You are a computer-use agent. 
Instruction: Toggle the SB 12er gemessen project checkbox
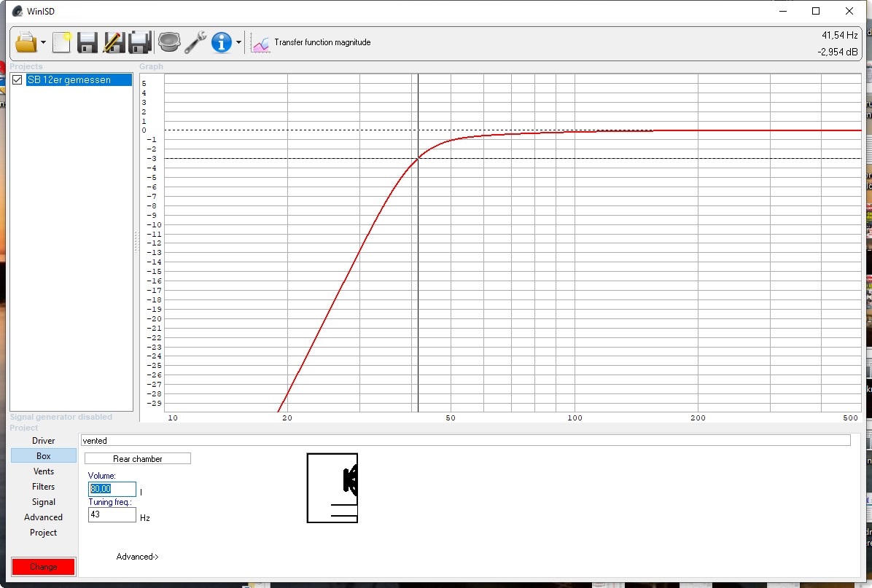17,80
